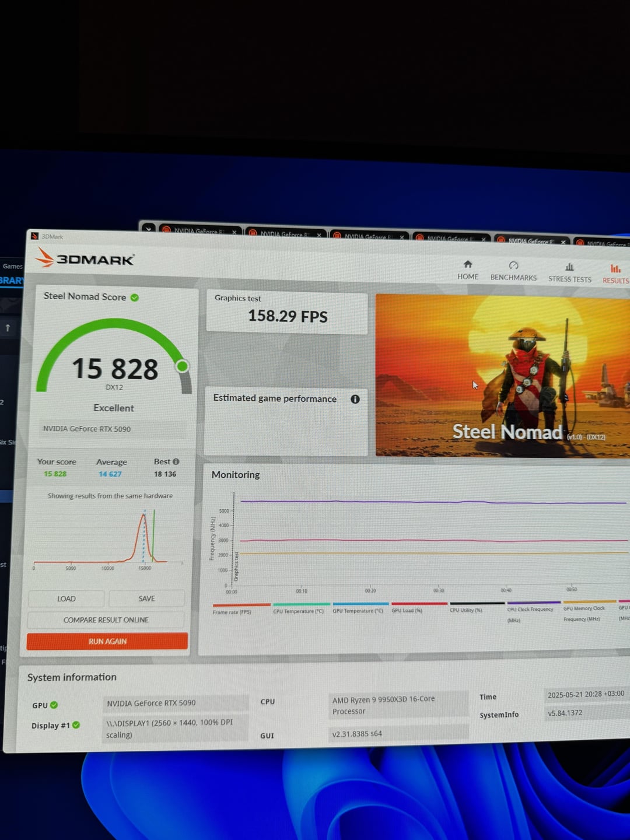Click SAVE button
This screenshot has height=840, width=630.
click(x=147, y=598)
